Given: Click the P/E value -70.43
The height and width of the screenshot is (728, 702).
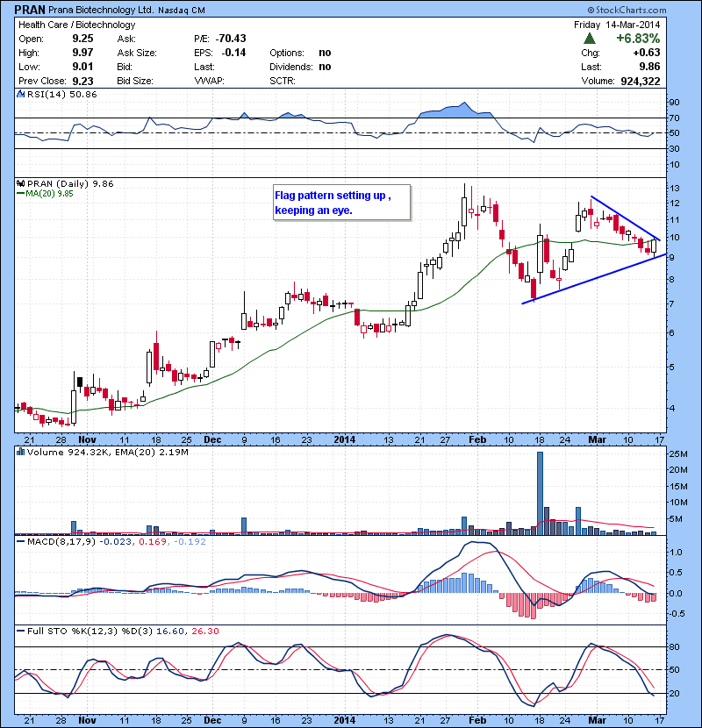Looking at the screenshot, I should [231, 39].
